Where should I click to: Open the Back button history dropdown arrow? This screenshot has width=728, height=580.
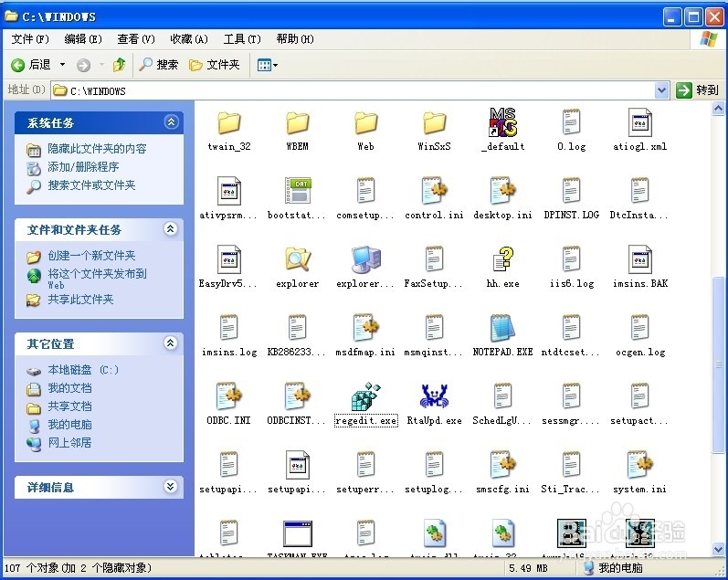click(x=62, y=65)
